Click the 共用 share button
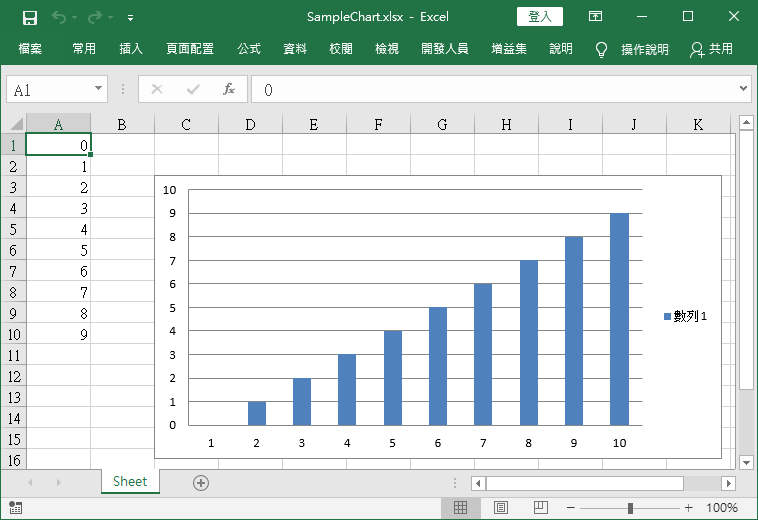The width and height of the screenshot is (758, 520). coord(712,49)
